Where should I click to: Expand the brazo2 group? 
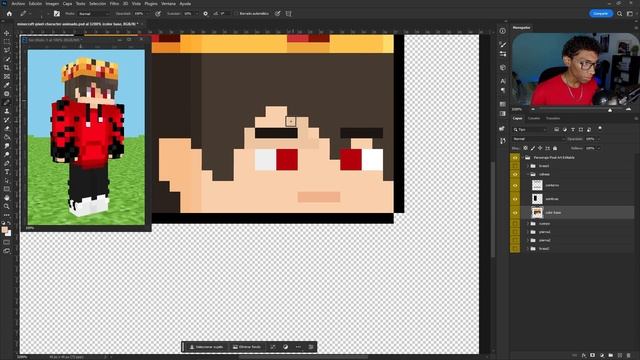(x=528, y=249)
